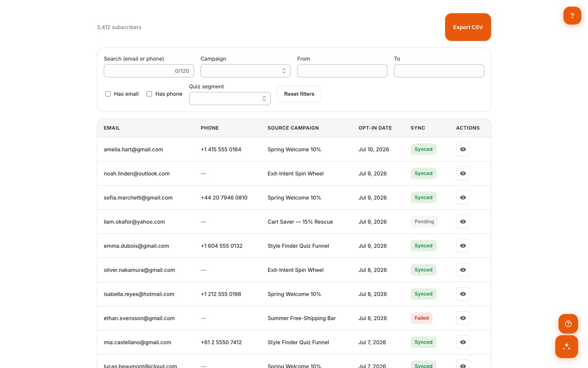Open eye icon for oliver.nakamura@gmail.com
The height and width of the screenshot is (368, 588).
coord(463,270)
